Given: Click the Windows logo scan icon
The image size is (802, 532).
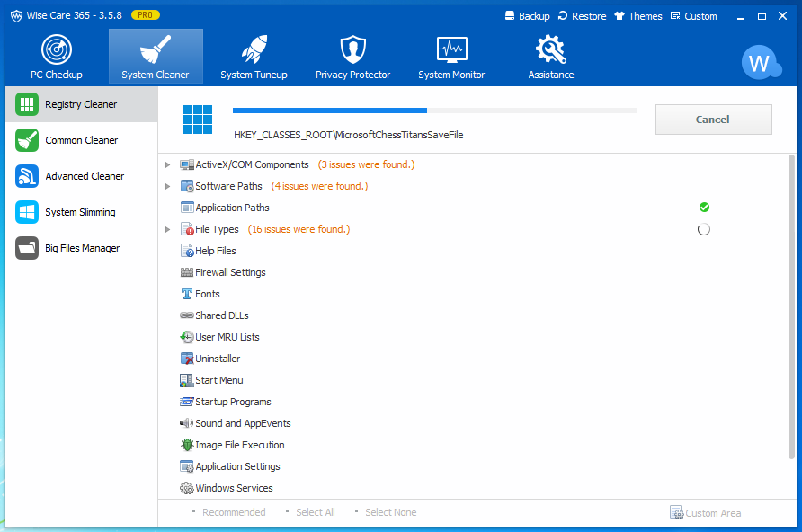Looking at the screenshot, I should (198, 120).
